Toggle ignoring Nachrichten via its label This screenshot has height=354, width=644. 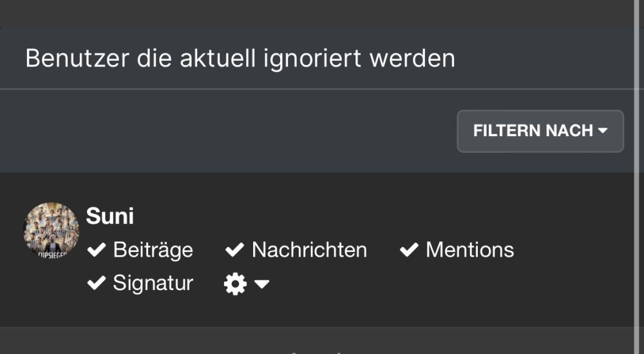tap(309, 250)
